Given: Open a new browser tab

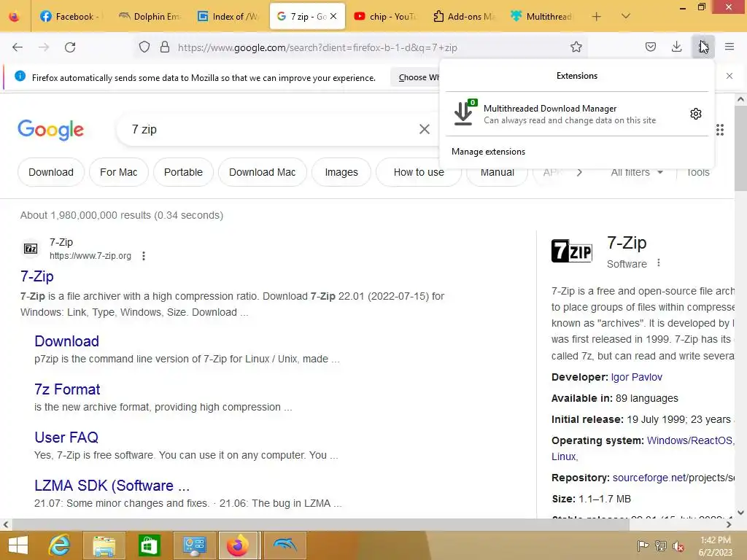Looking at the screenshot, I should tap(597, 16).
